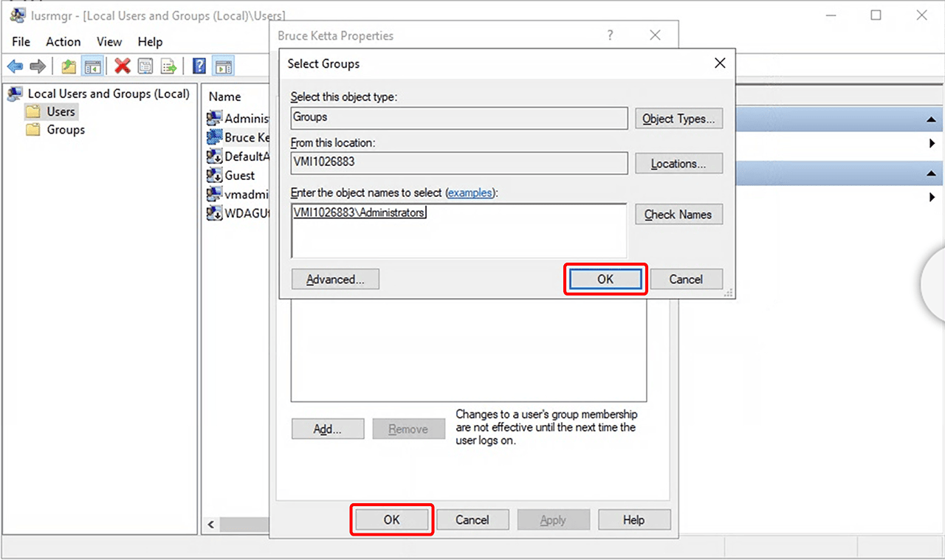Click the Up one level folder icon
This screenshot has width=945, height=560.
[x=69, y=66]
